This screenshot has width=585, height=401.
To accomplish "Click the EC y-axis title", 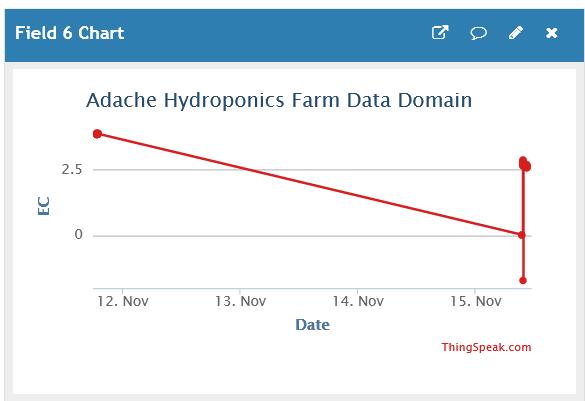I will [44, 206].
